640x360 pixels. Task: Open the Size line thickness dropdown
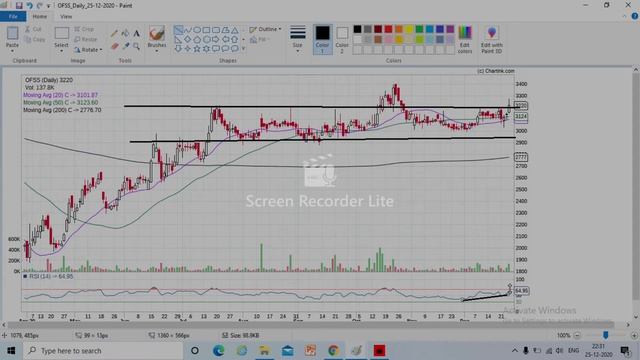[298, 40]
